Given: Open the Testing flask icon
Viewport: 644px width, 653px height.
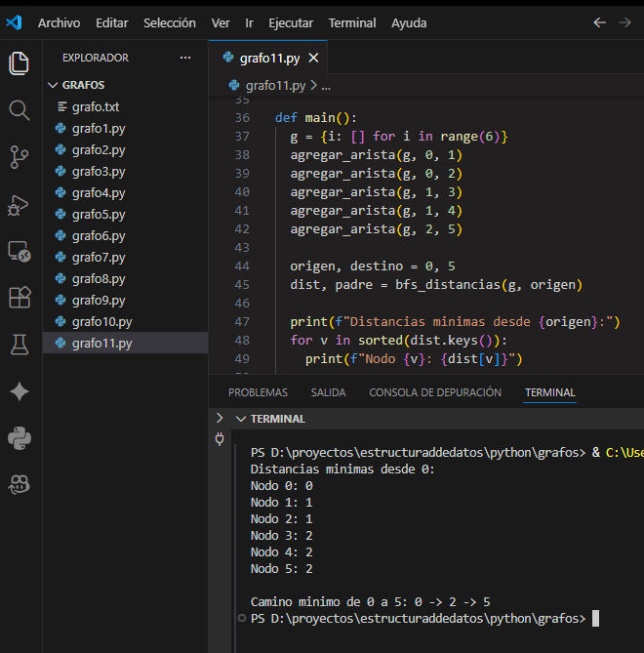Looking at the screenshot, I should click(x=20, y=344).
